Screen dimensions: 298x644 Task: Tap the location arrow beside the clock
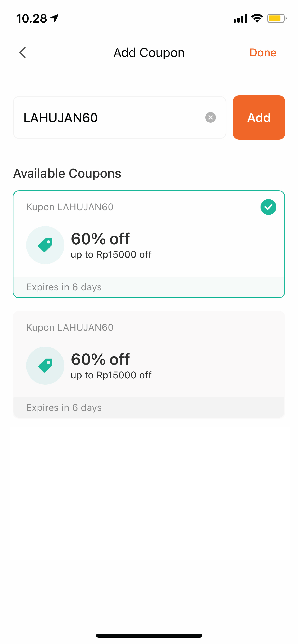click(x=54, y=18)
